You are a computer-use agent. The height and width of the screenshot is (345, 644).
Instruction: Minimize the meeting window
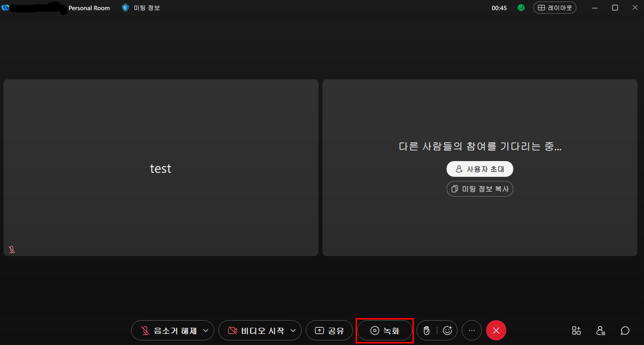[594, 8]
